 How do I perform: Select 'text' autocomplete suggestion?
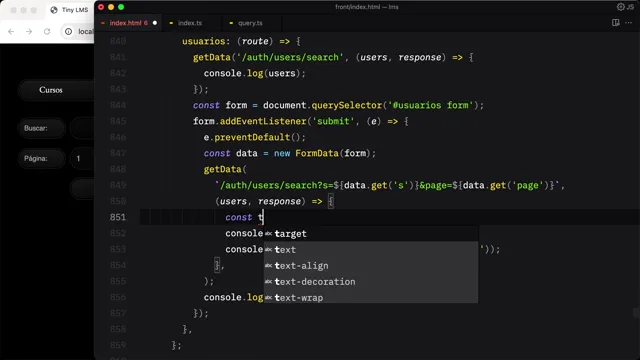[371, 249]
